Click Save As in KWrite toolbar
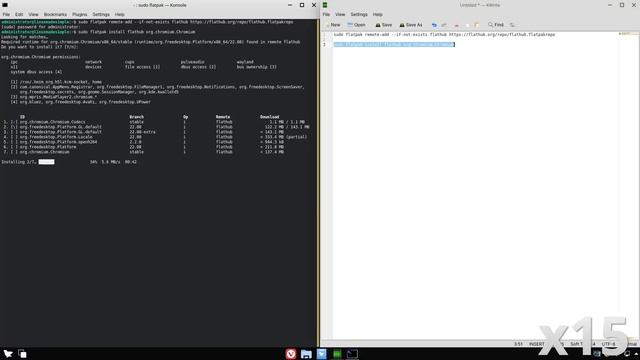Screen dimensions: 640x360 (x=411, y=25)
